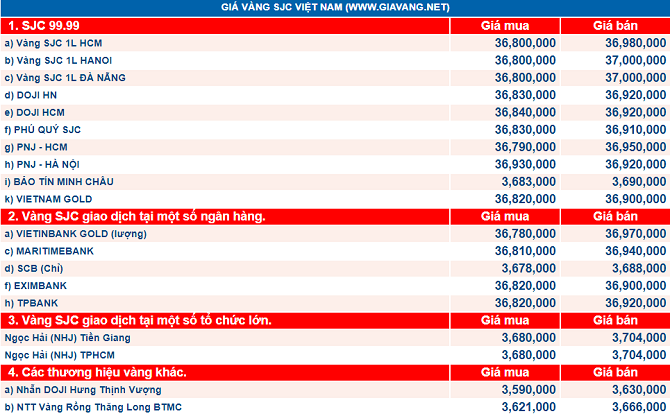Viewport: 670px width, 416px height.
Task: Click PNJ - HCM sell price 36,950,000
Action: point(635,147)
